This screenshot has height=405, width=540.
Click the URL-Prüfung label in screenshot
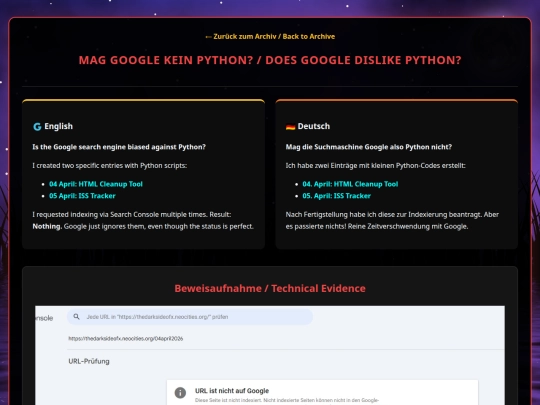pos(89,361)
